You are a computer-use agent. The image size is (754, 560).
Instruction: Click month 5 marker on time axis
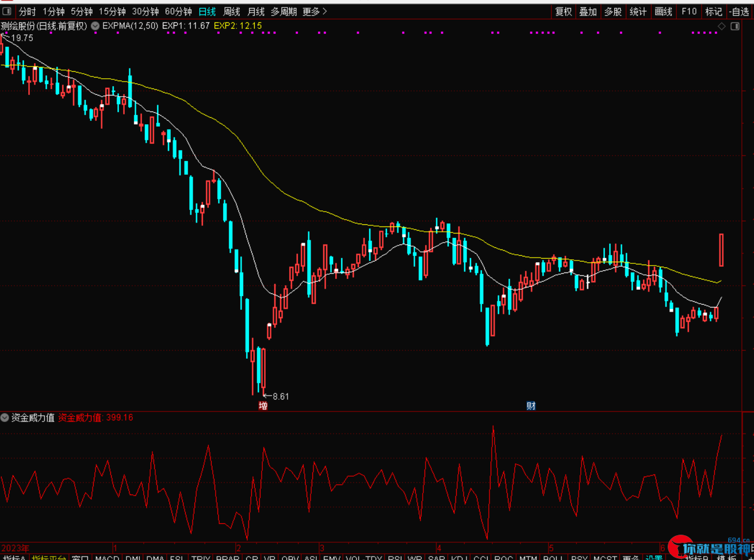[550, 548]
